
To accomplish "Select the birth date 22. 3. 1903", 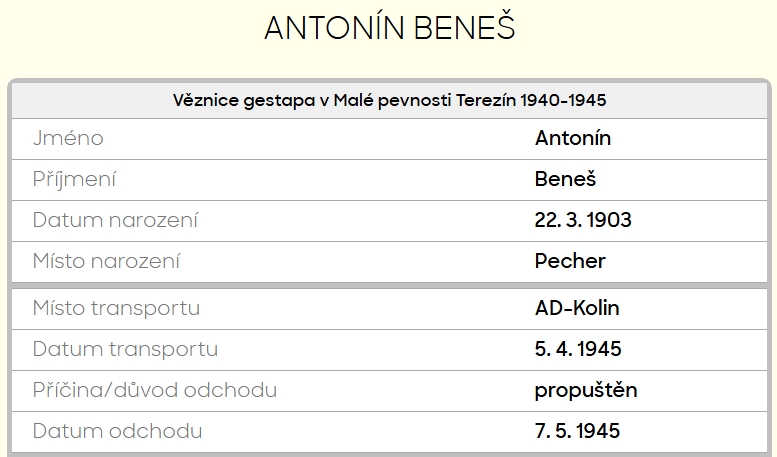I will [583, 221].
